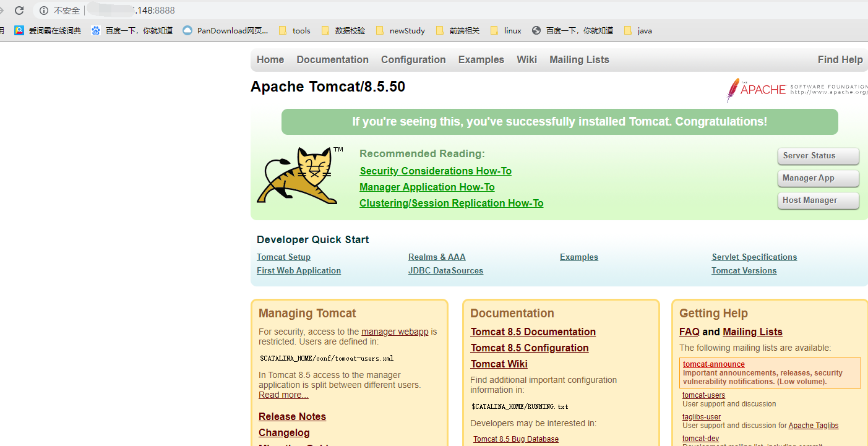The height and width of the screenshot is (446, 868).
Task: Open Manager Application How-To link
Action: [x=427, y=187]
